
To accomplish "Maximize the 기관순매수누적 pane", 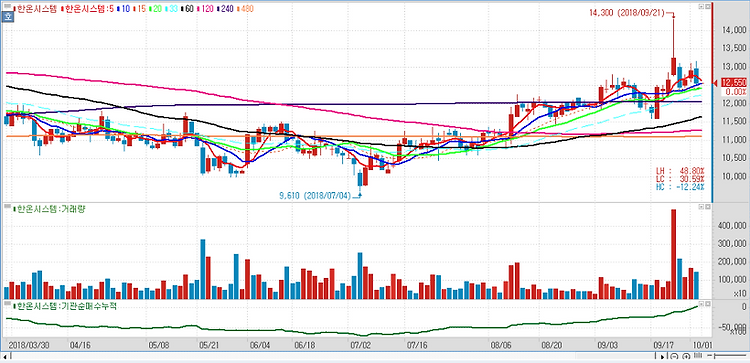I will [x=701, y=304].
